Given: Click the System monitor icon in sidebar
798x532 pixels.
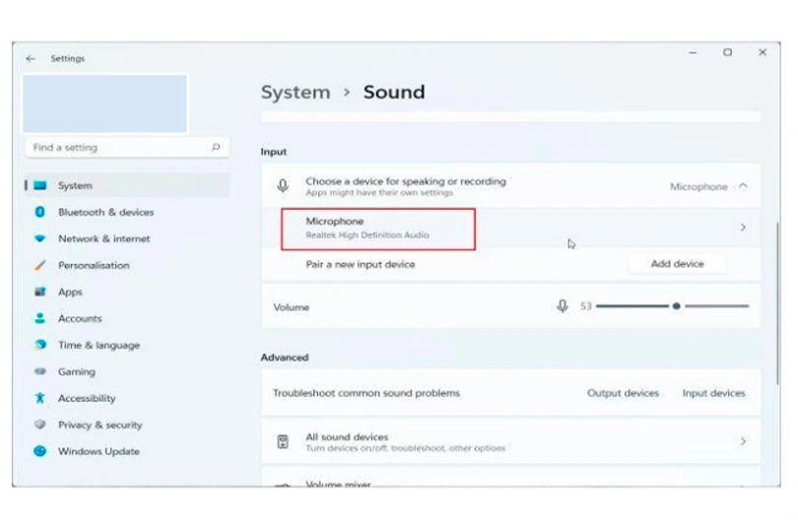Looking at the screenshot, I should tap(40, 185).
